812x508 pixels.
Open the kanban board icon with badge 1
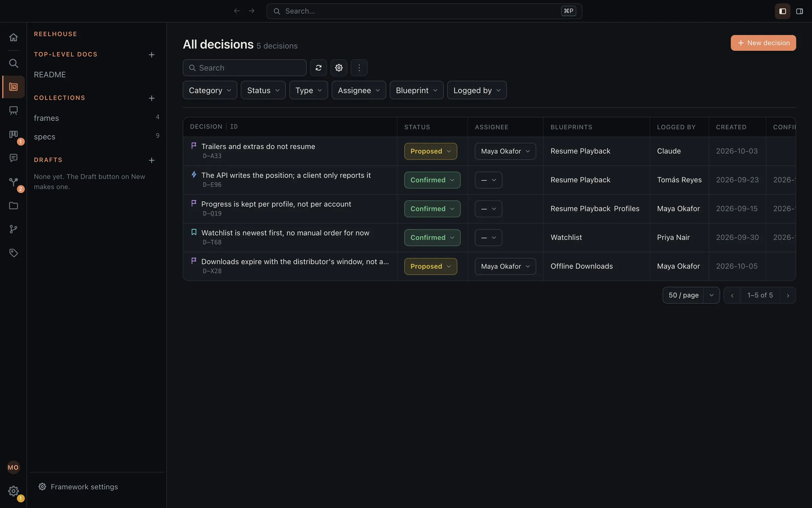click(x=13, y=135)
